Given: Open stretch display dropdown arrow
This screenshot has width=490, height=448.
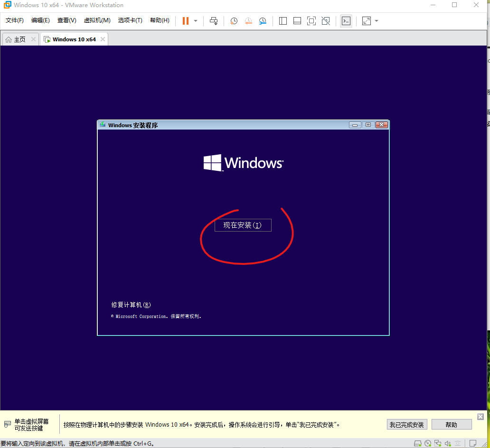Looking at the screenshot, I should (x=377, y=21).
